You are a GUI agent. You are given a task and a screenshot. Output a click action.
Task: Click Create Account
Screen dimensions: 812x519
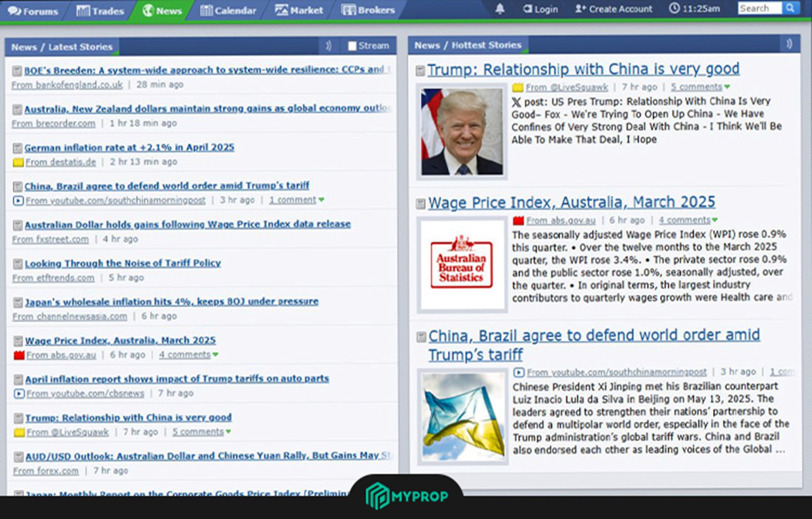pyautogui.click(x=614, y=9)
